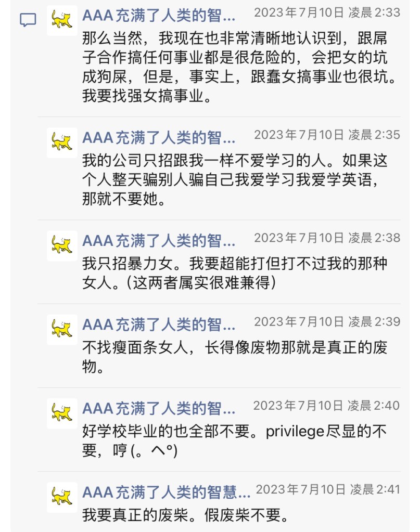This screenshot has height=532, width=420.
Task: Open the avatar for the 2:41 comment
Action: point(62,497)
